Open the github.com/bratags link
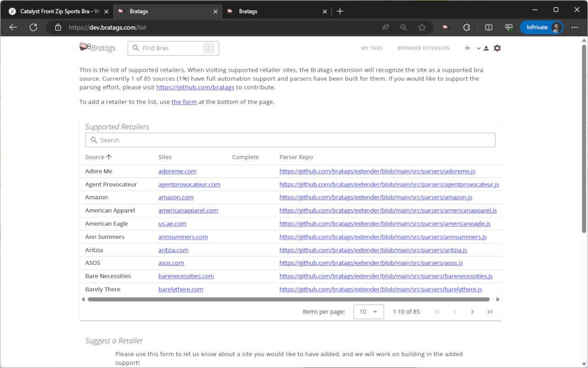Image resolution: width=588 pixels, height=368 pixels. click(x=195, y=87)
